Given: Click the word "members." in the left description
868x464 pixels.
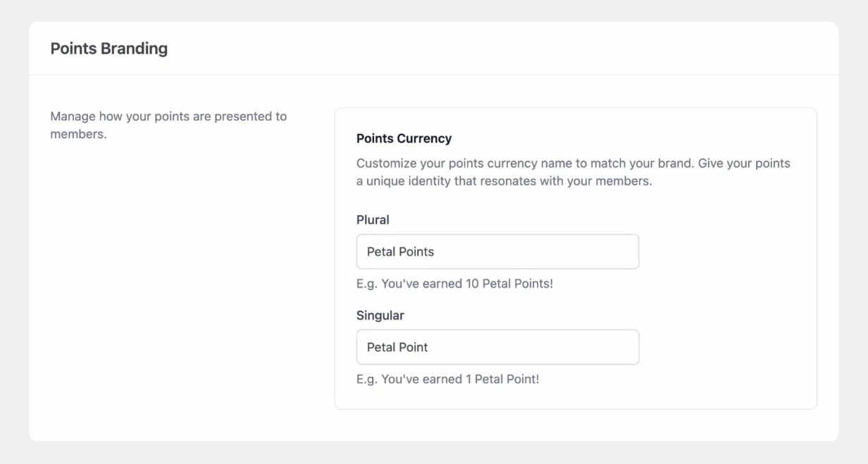Looking at the screenshot, I should point(78,134).
